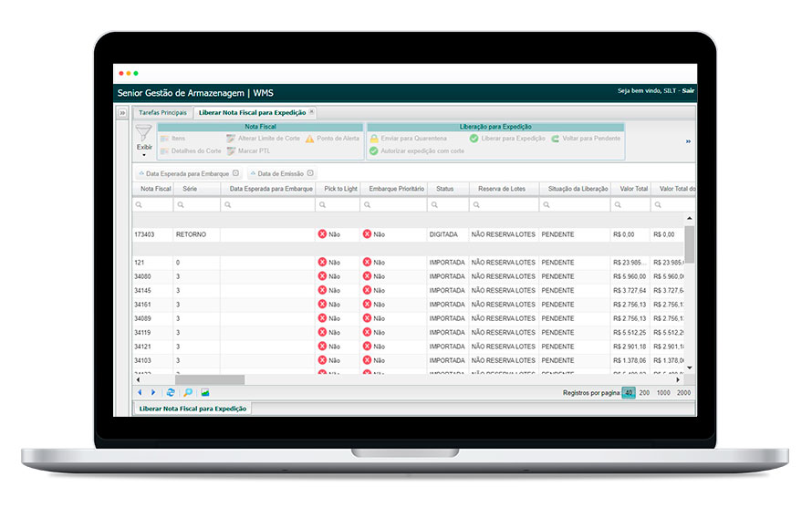Click the Série filter field
This screenshot has height=518, width=812.
pyautogui.click(x=196, y=205)
